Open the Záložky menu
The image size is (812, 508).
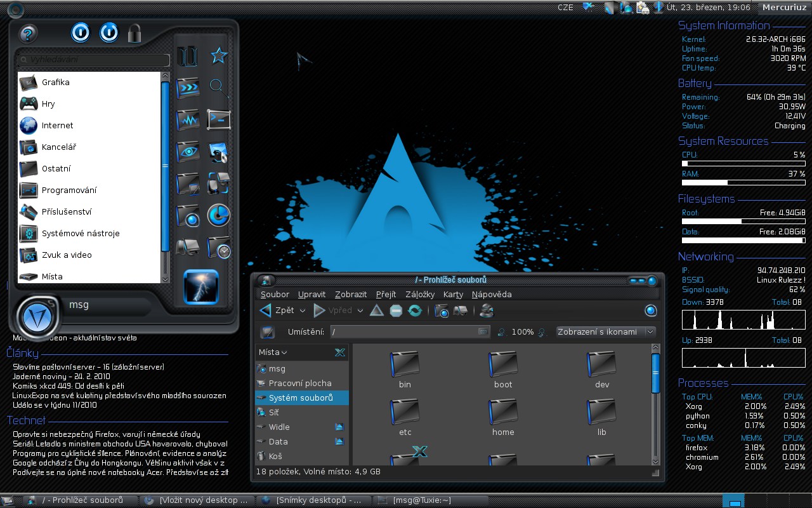coord(420,294)
